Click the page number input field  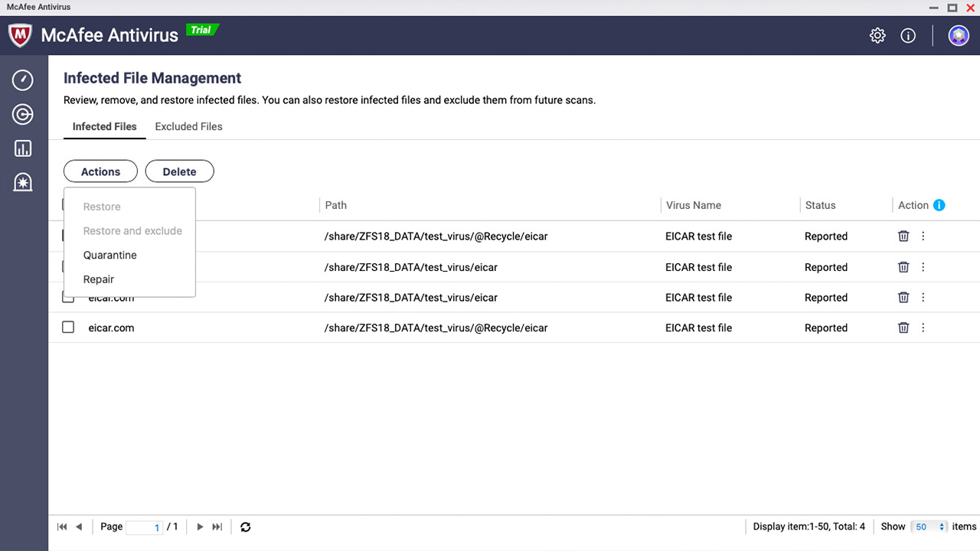pos(145,527)
